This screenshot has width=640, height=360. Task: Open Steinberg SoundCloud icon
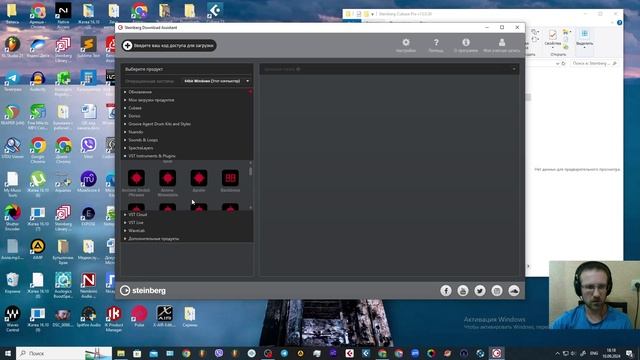coord(514,291)
